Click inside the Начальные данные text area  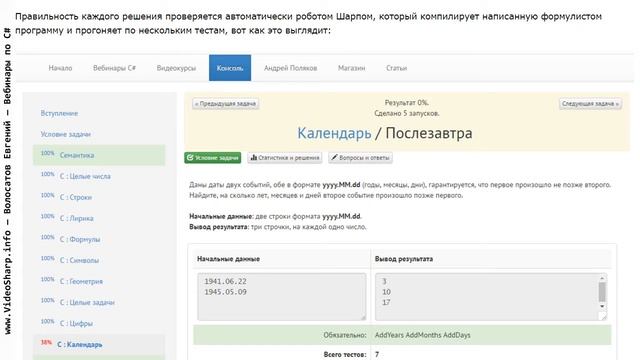pyautogui.click(x=282, y=297)
